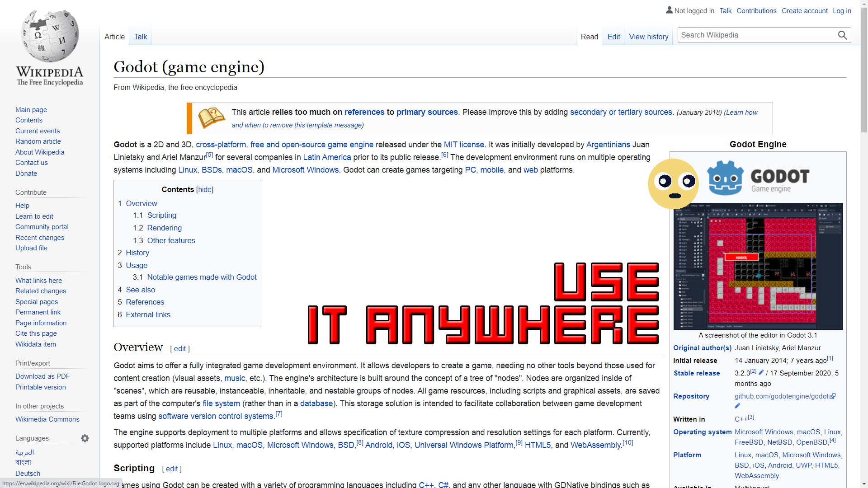Click the open-book question mark notice icon
This screenshot has height=488, width=868.
211,118
